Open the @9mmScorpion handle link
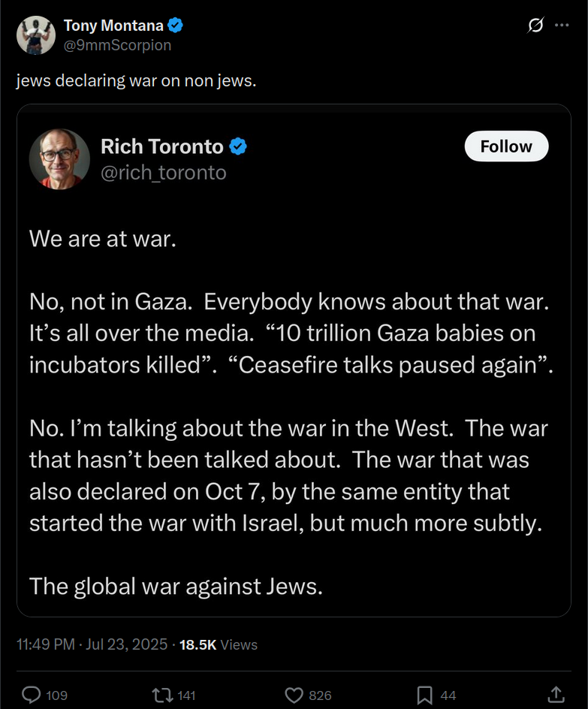The height and width of the screenshot is (709, 588). click(117, 45)
